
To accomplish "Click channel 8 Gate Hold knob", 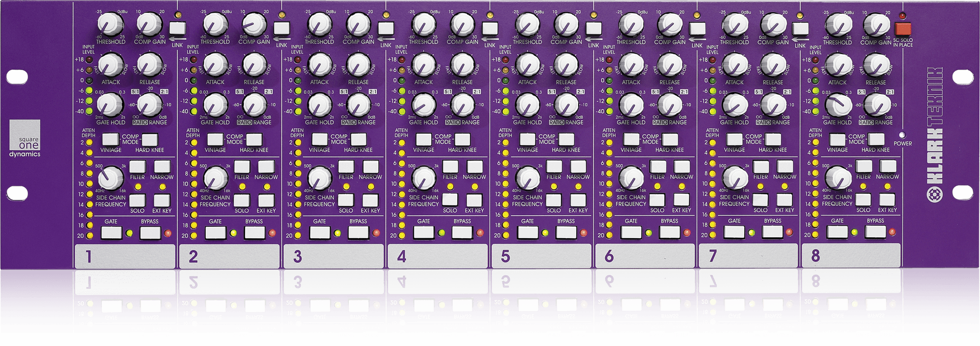I will coord(837,105).
